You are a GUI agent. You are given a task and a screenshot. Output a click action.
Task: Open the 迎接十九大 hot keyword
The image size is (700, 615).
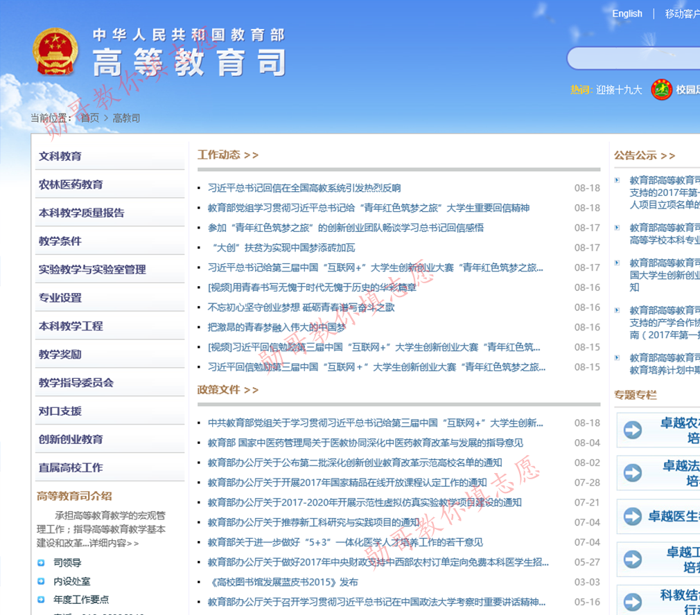[x=619, y=90]
